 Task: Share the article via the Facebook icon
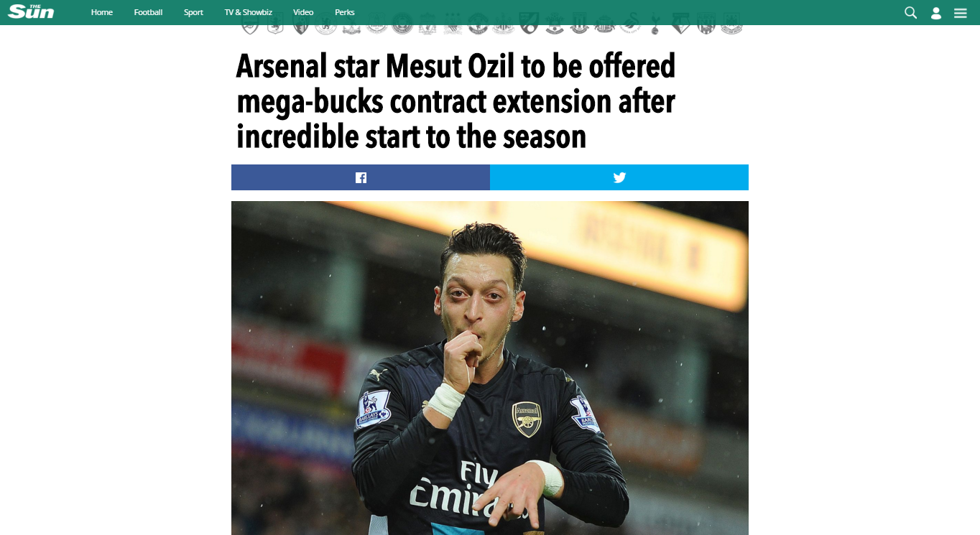361,177
